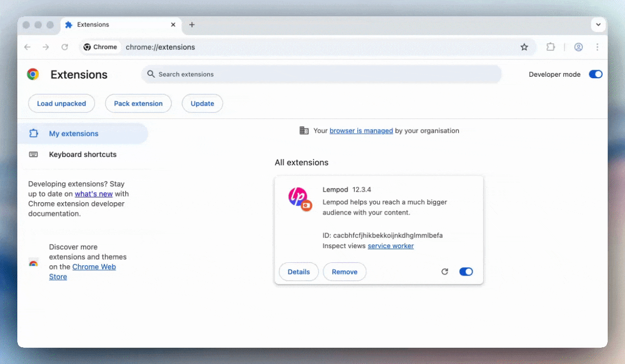Viewport: 625px width, 364px height.
Task: Remove the Lempod extension
Action: (x=345, y=271)
